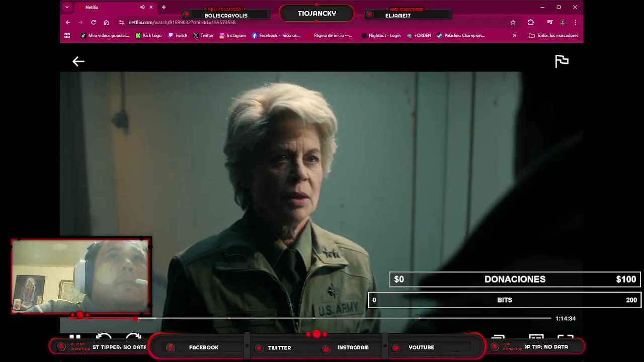
Task: Mute the Netflix tab audio speaker icon
Action: pos(142,8)
